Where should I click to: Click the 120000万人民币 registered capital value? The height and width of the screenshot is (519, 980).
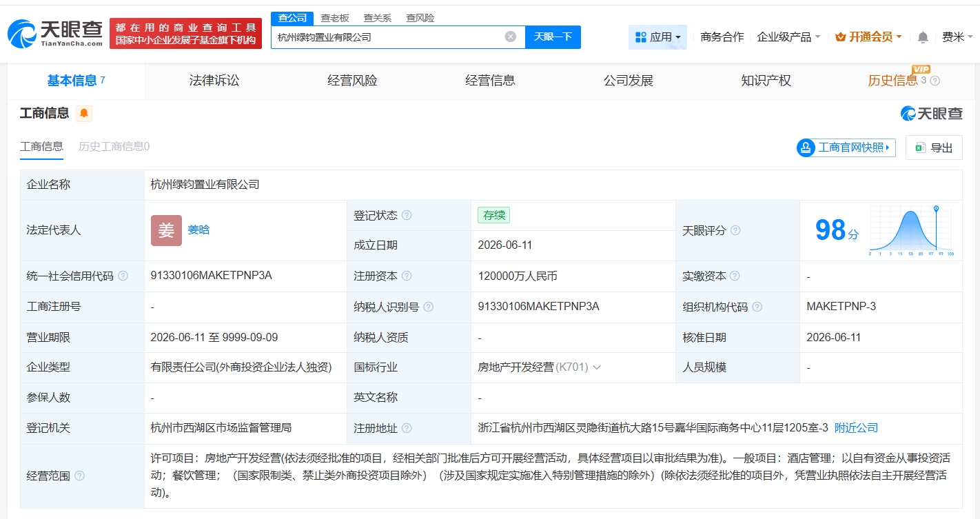pyautogui.click(x=518, y=276)
